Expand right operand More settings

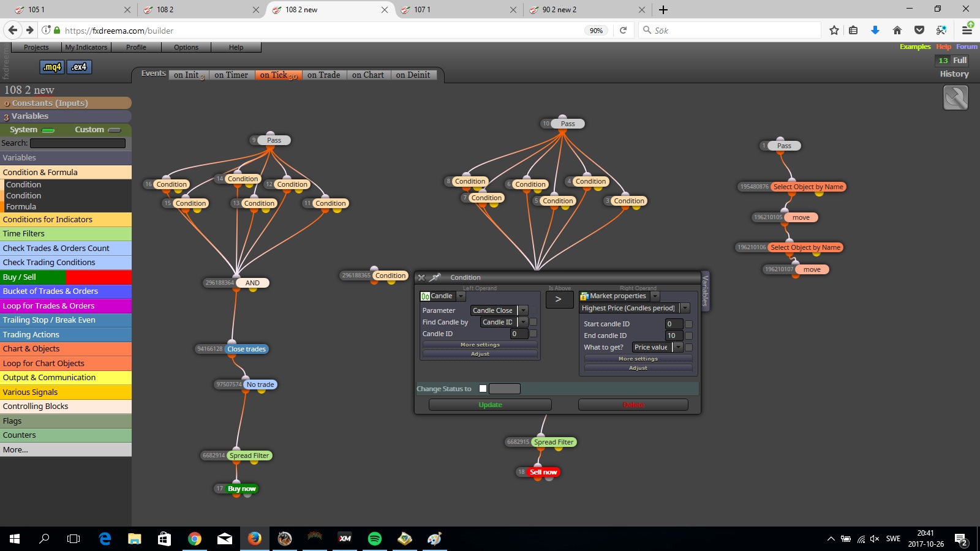[638, 359]
